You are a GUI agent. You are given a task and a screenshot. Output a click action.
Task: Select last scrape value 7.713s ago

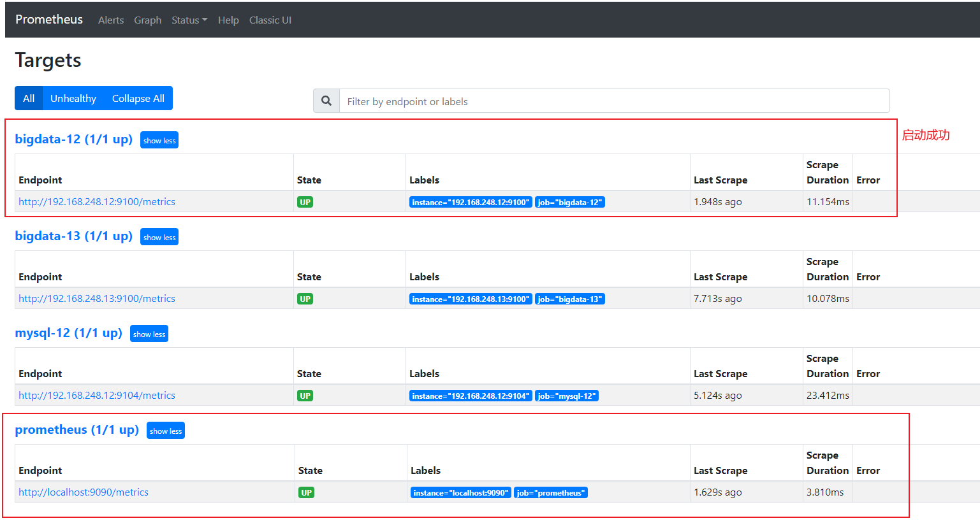(x=718, y=298)
